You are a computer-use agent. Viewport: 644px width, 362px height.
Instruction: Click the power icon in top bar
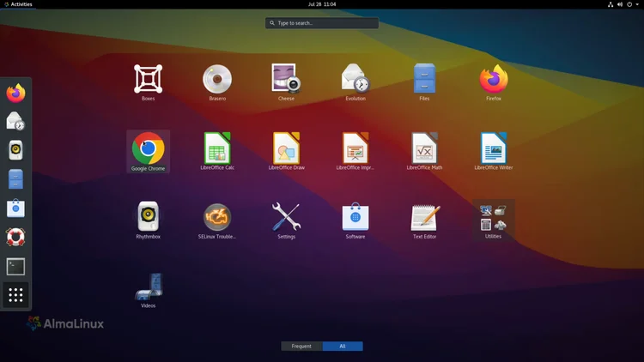point(629,4)
